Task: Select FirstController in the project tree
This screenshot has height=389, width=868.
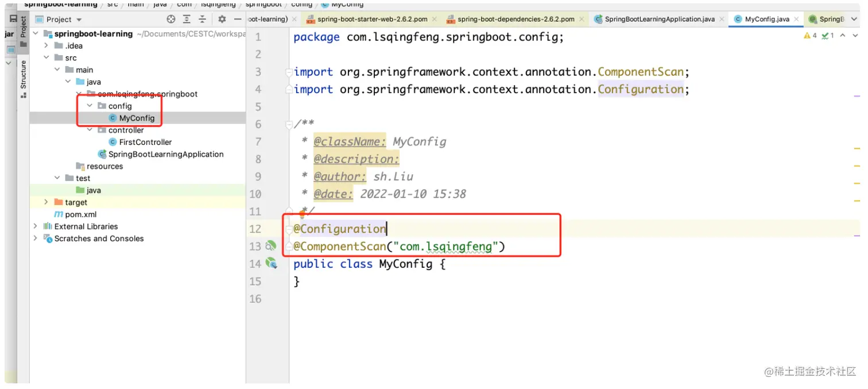Action: tap(145, 142)
